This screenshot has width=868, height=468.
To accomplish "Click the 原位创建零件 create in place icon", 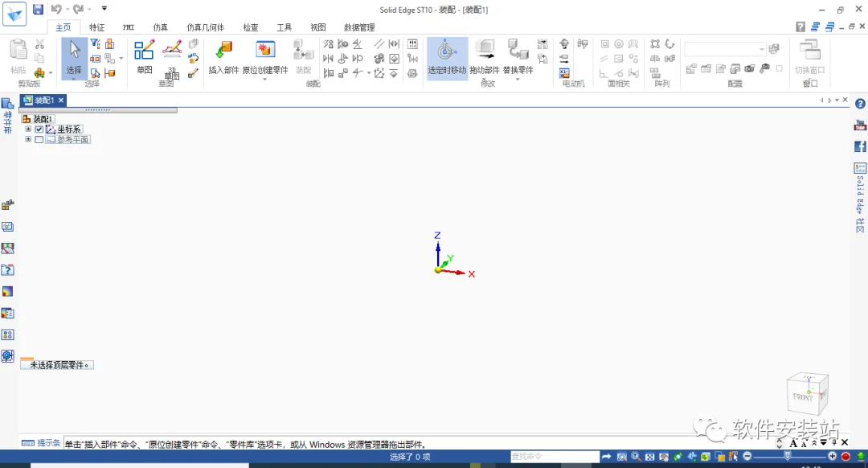I will pos(265,51).
